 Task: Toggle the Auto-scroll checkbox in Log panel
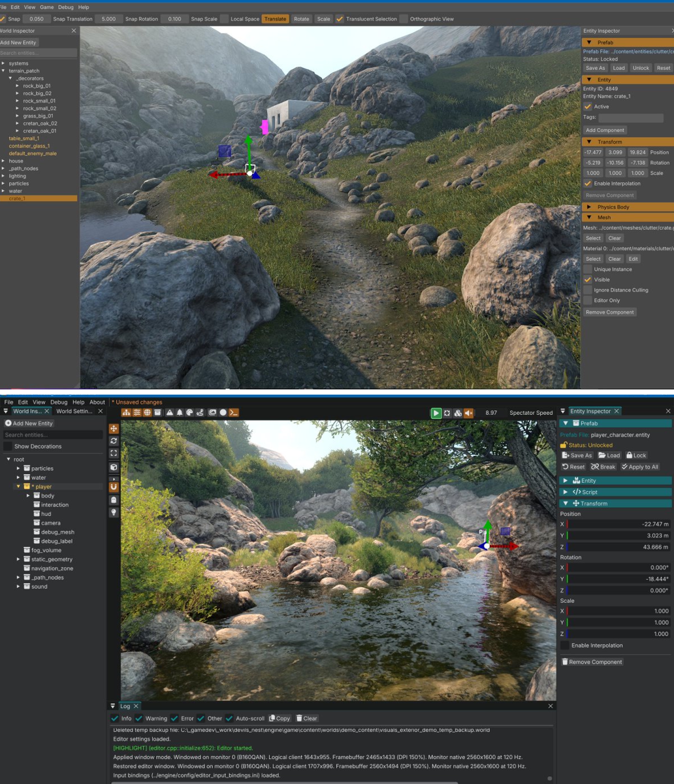pyautogui.click(x=229, y=718)
